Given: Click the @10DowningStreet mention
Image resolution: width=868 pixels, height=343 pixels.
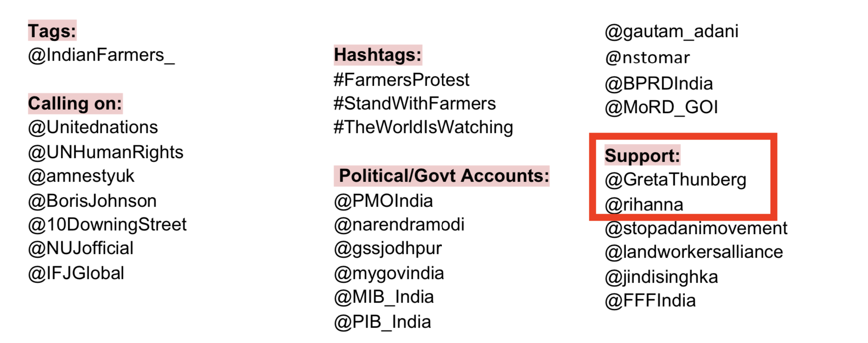Looking at the screenshot, I should point(107,225).
